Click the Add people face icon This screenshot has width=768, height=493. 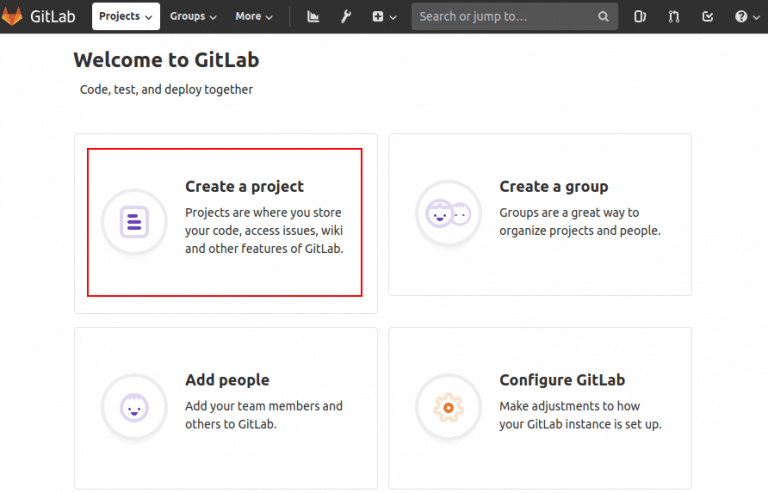[134, 407]
